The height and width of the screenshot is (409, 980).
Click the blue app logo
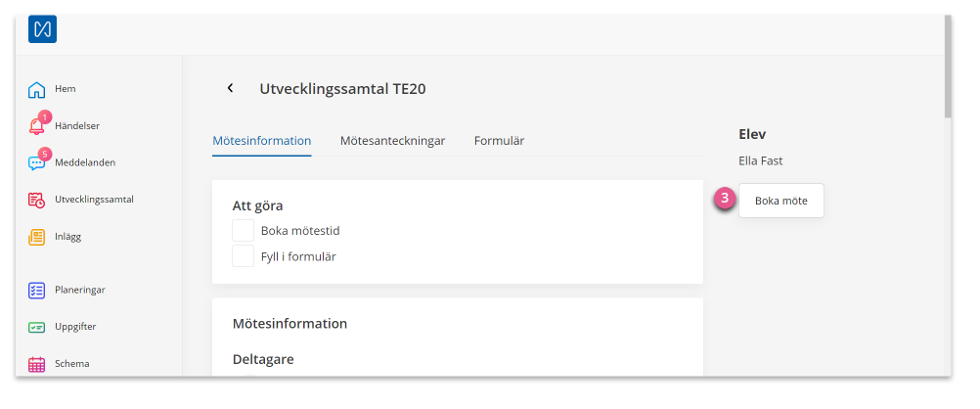coord(42,28)
